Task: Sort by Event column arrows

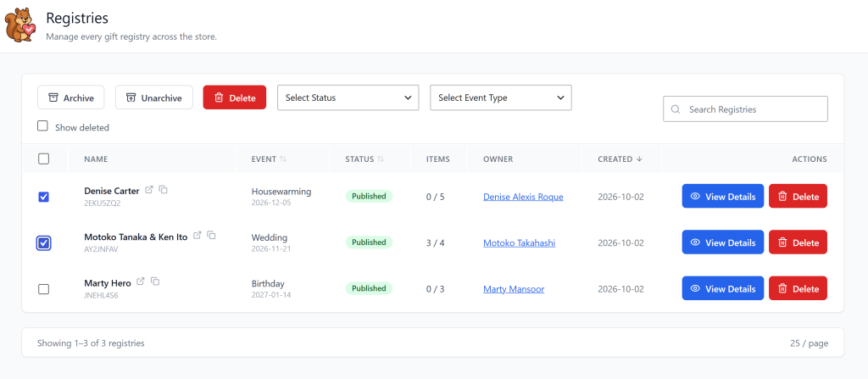Action: 283,159
